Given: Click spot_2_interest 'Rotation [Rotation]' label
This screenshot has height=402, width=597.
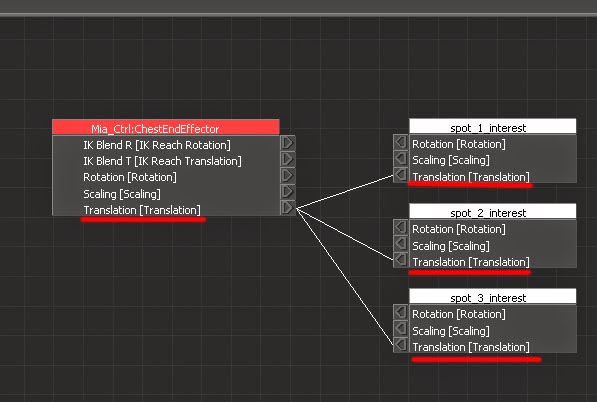Looking at the screenshot, I should point(459,229).
